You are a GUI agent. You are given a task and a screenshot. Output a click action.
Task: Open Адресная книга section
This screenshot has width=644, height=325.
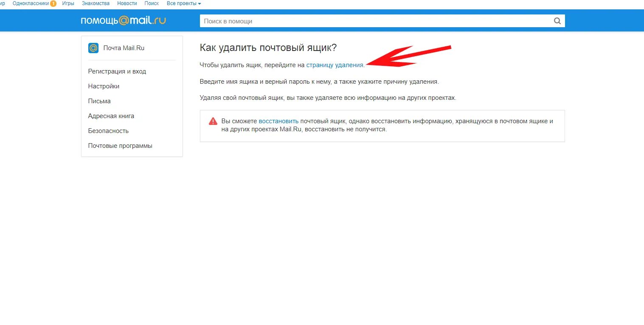point(111,116)
